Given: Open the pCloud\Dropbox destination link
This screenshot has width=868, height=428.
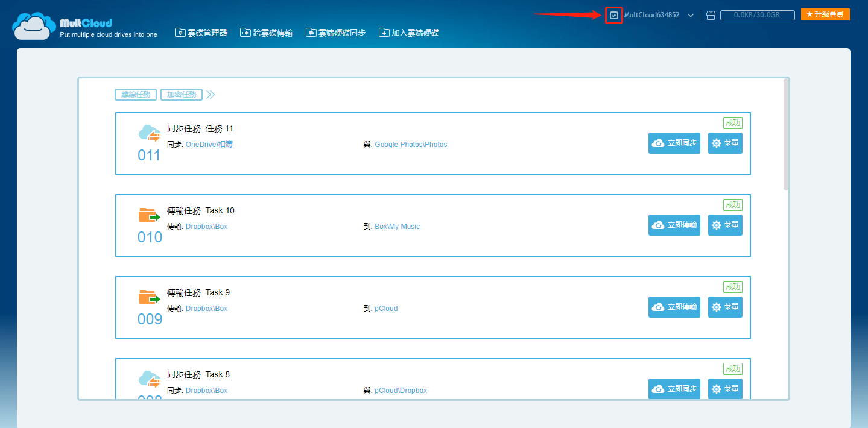Looking at the screenshot, I should coord(401,391).
